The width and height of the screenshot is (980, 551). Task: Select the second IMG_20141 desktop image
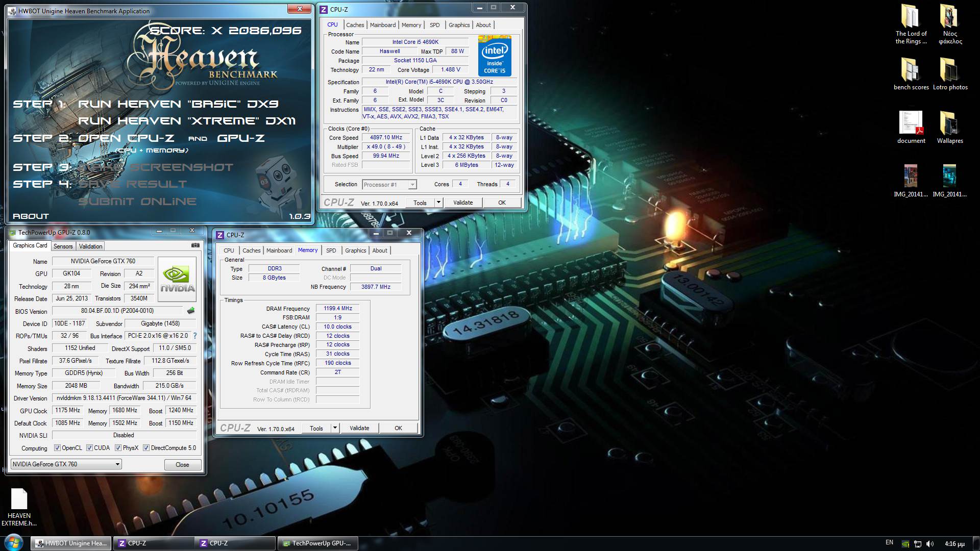coord(950,181)
